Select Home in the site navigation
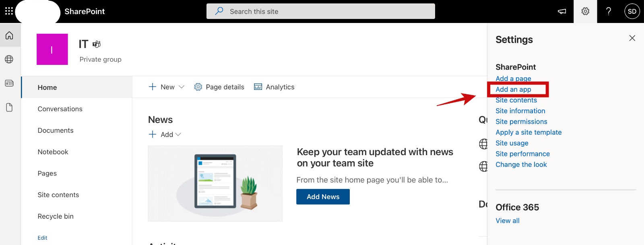This screenshot has width=644, height=245. pyautogui.click(x=77, y=87)
